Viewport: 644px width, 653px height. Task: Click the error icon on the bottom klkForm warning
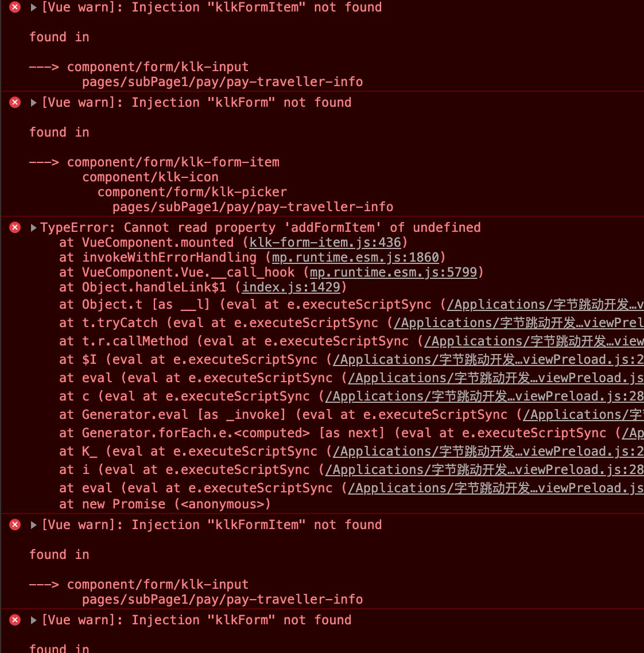tap(15, 620)
